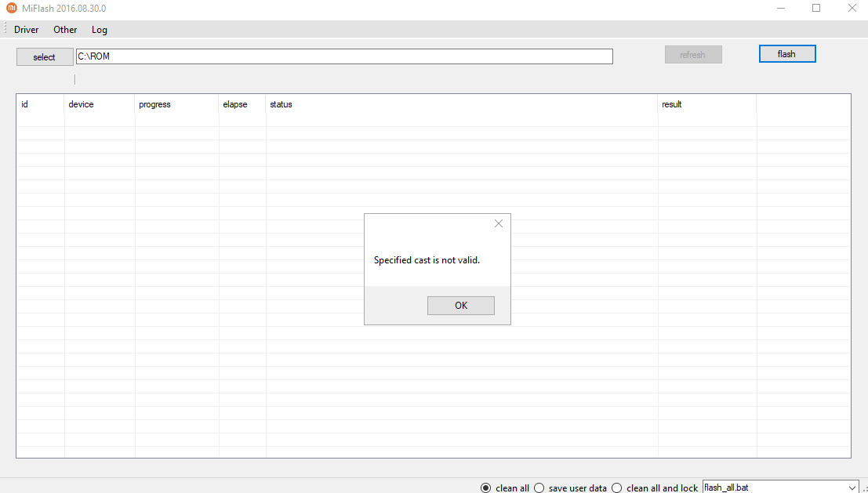Click the flash button

pos(786,53)
